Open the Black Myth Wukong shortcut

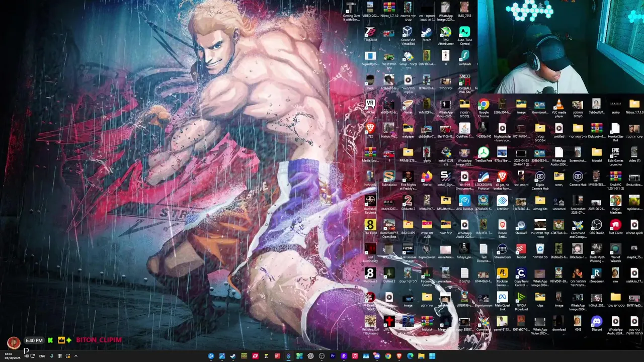(597, 253)
